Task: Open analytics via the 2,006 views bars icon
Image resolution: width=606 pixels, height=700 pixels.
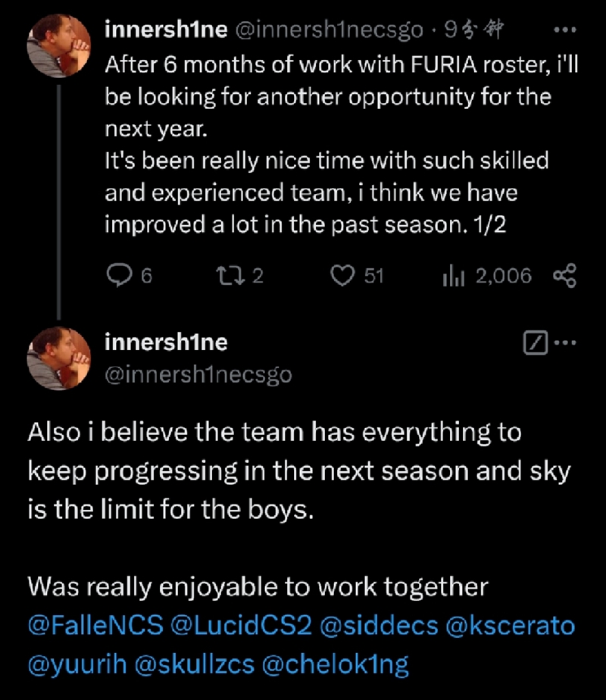Action: 453,275
